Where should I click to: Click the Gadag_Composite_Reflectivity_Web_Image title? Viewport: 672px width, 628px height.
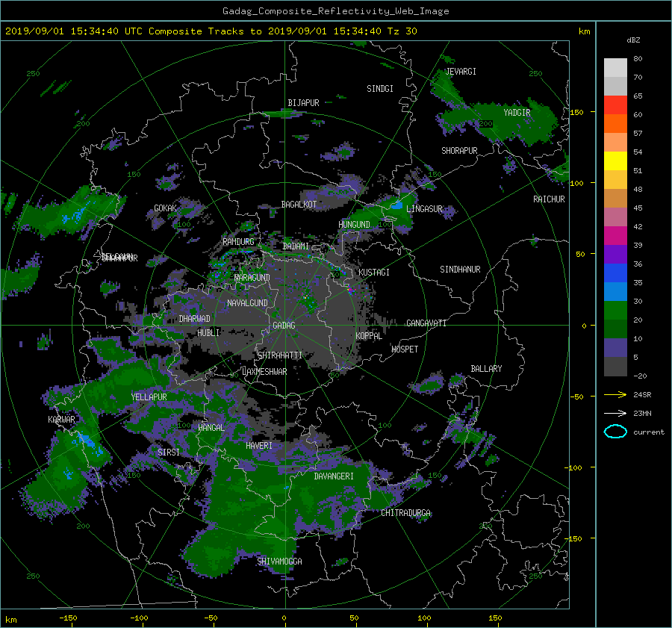[x=335, y=11]
